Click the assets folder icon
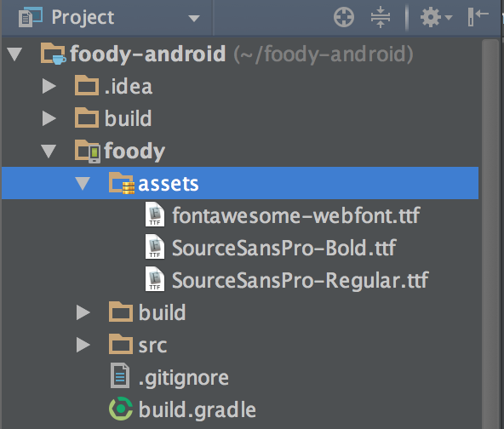Screen dimensions: 504x429 pyautogui.click(x=122, y=183)
